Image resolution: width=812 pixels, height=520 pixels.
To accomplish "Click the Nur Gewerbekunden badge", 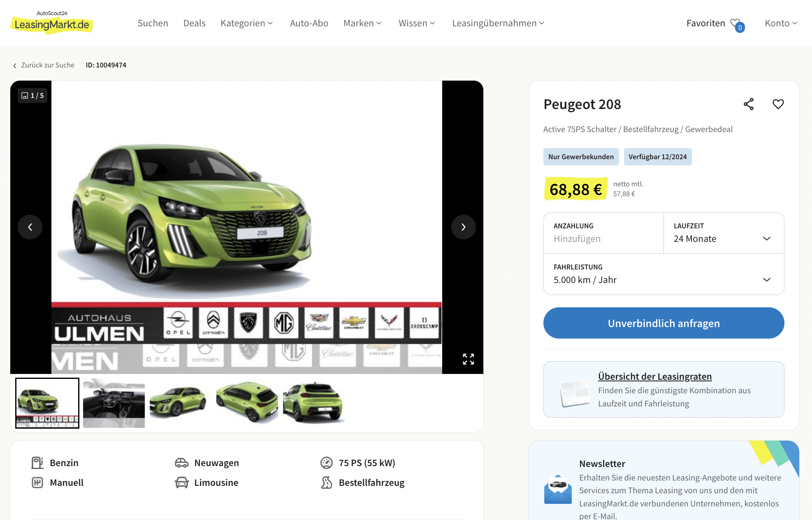I will (x=581, y=157).
